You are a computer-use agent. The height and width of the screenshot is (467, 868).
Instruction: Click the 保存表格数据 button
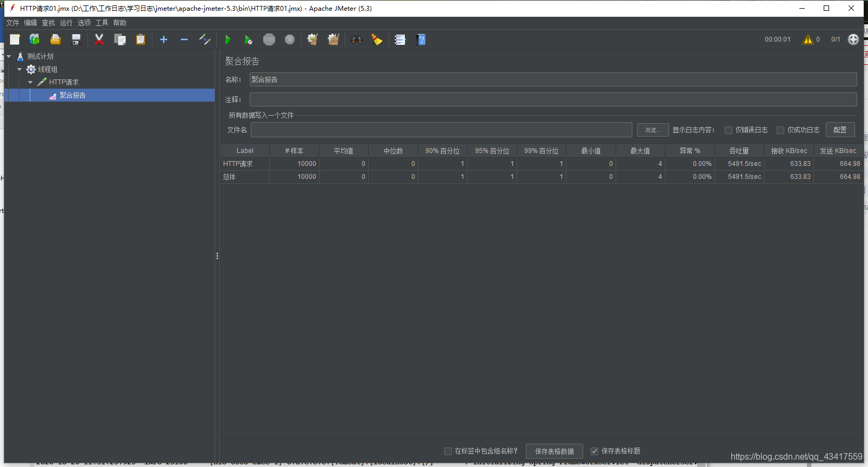coord(555,451)
